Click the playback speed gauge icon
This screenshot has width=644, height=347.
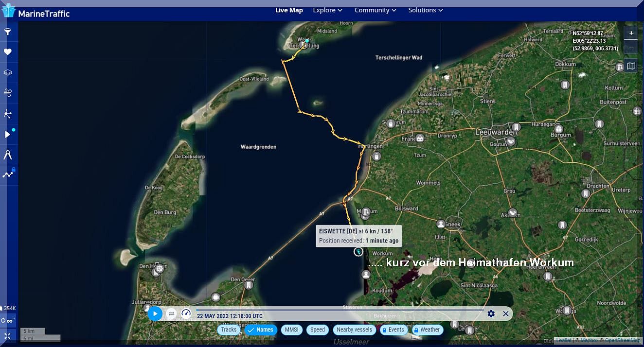click(186, 313)
